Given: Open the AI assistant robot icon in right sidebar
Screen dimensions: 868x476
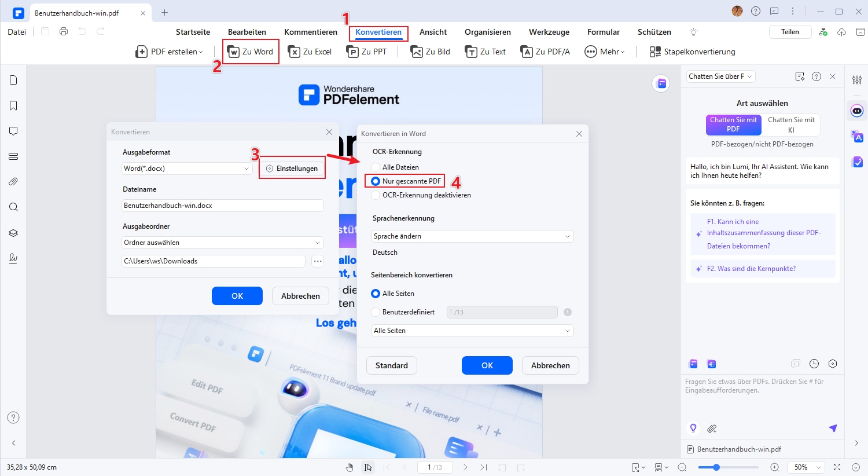Looking at the screenshot, I should [x=857, y=111].
